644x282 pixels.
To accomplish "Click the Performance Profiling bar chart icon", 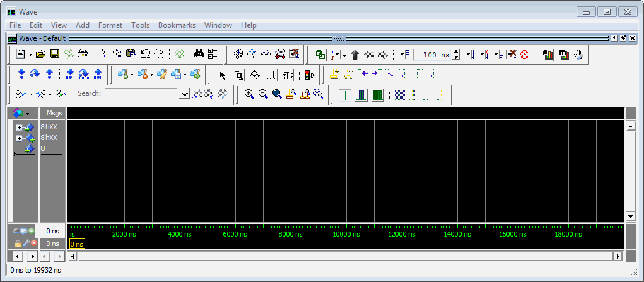I will [x=548, y=55].
